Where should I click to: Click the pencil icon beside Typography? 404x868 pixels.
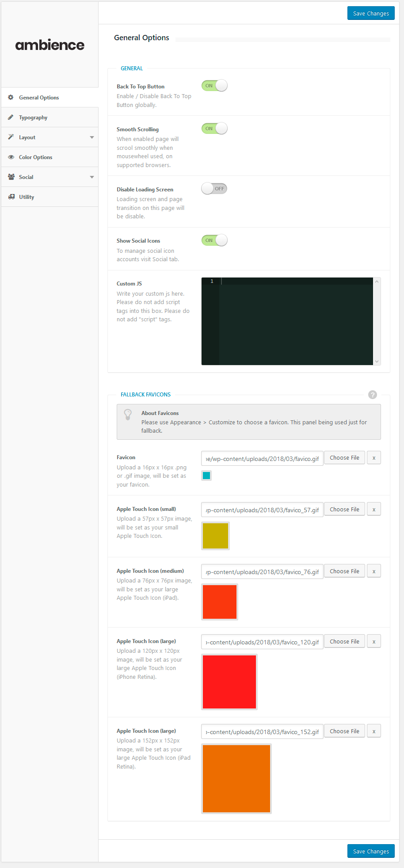click(x=11, y=117)
